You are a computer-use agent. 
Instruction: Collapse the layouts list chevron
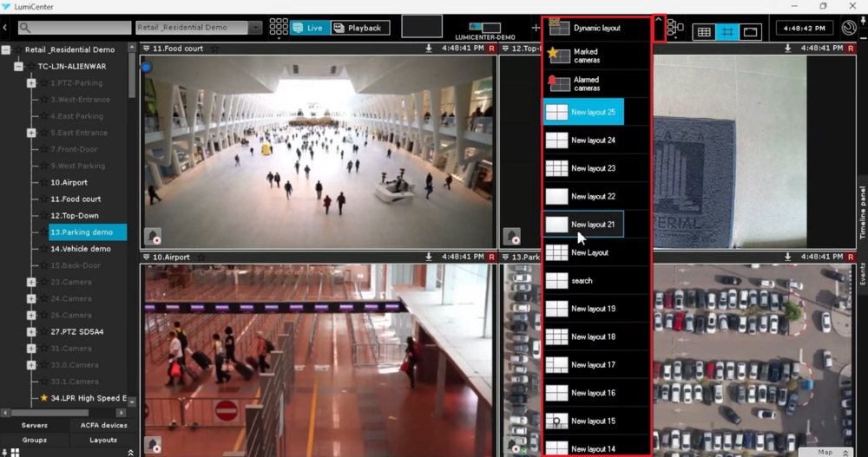659,21
